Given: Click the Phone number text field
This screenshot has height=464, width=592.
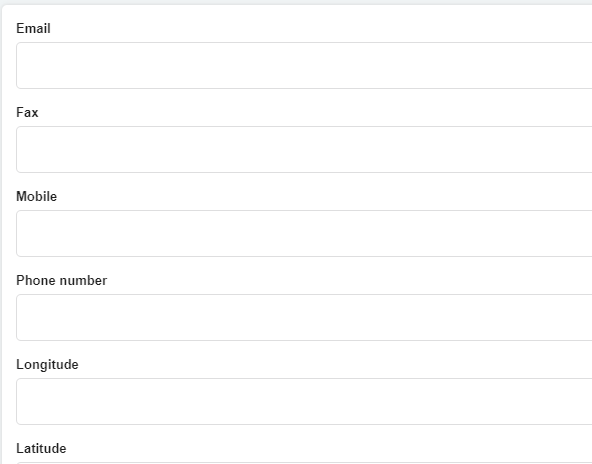Looking at the screenshot, I should [304, 318].
